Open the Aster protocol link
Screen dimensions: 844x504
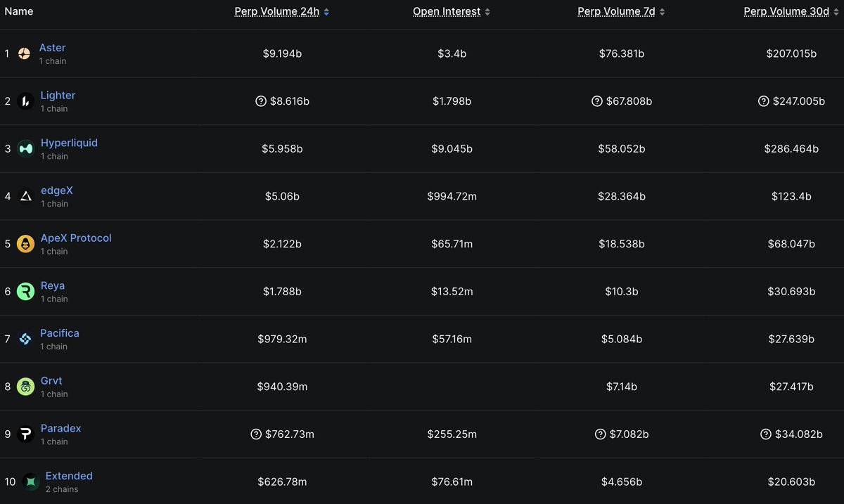point(52,47)
